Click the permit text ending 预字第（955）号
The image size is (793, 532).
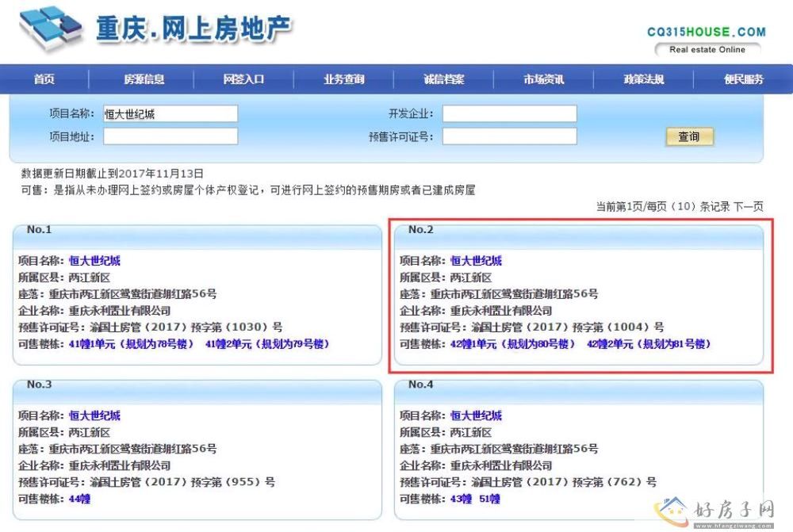[147, 482]
